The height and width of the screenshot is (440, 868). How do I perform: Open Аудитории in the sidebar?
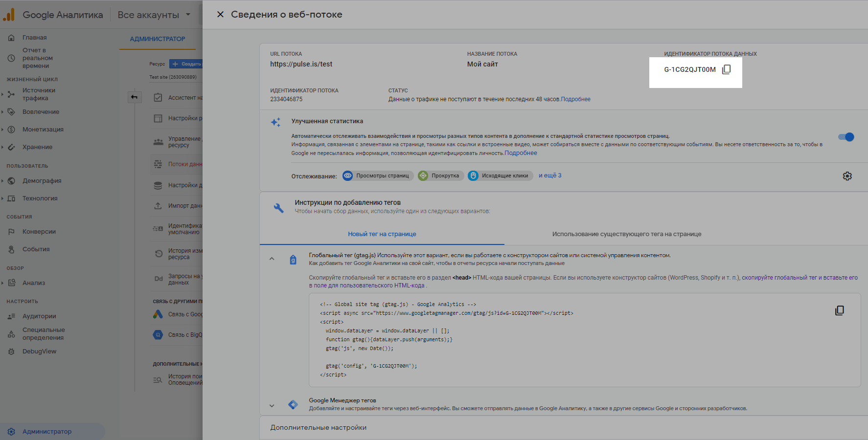[x=39, y=316]
